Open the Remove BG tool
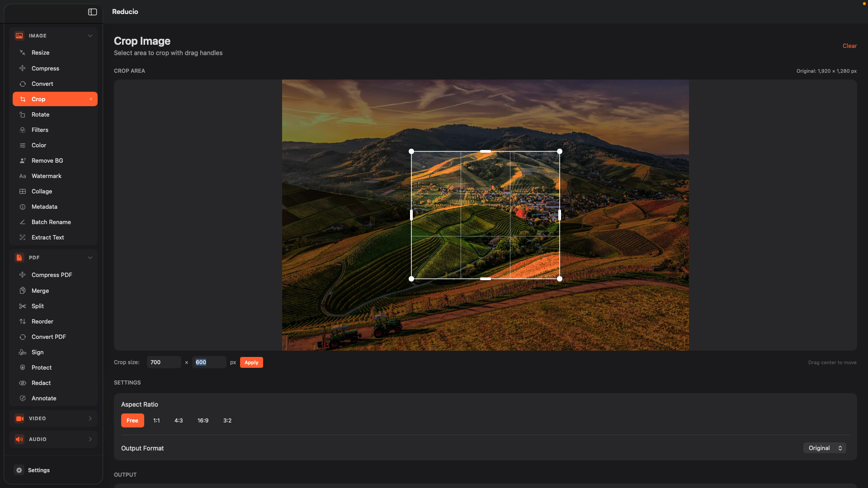This screenshot has width=868, height=488. (x=47, y=160)
